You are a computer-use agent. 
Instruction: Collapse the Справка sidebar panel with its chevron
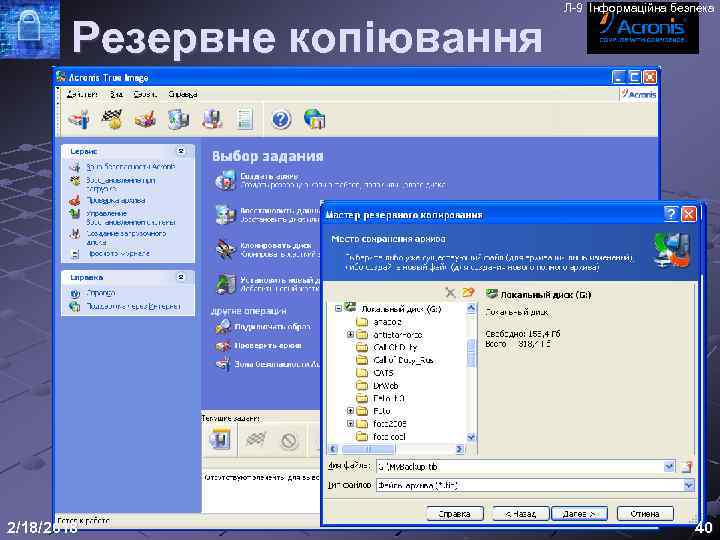(181, 277)
